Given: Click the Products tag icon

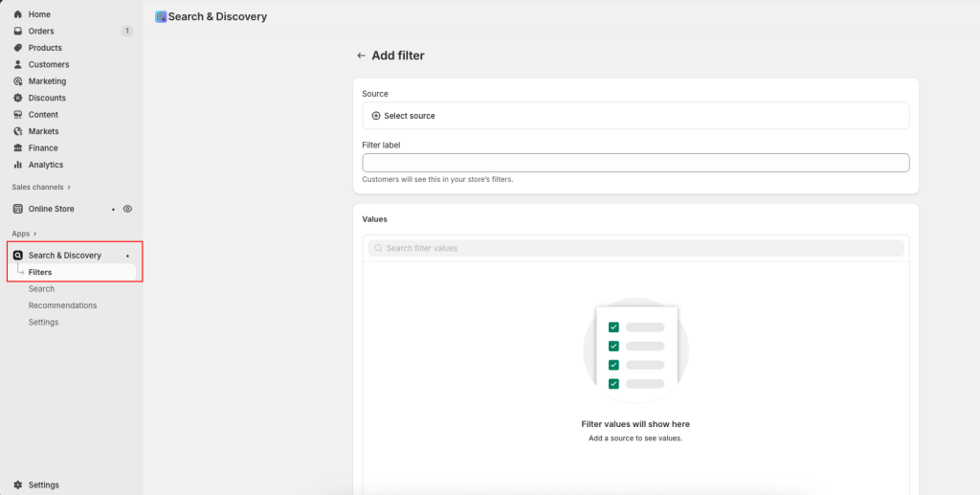Looking at the screenshot, I should [17, 48].
